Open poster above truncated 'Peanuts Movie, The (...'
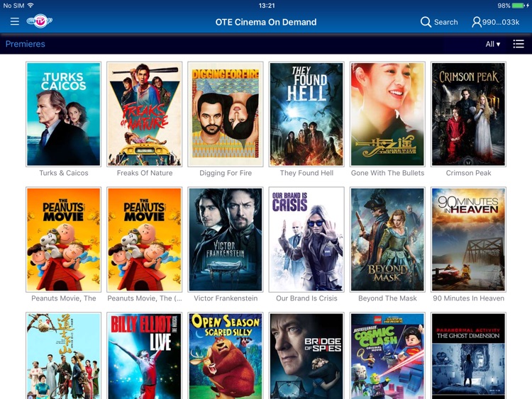This screenshot has height=399, width=532. 144,240
